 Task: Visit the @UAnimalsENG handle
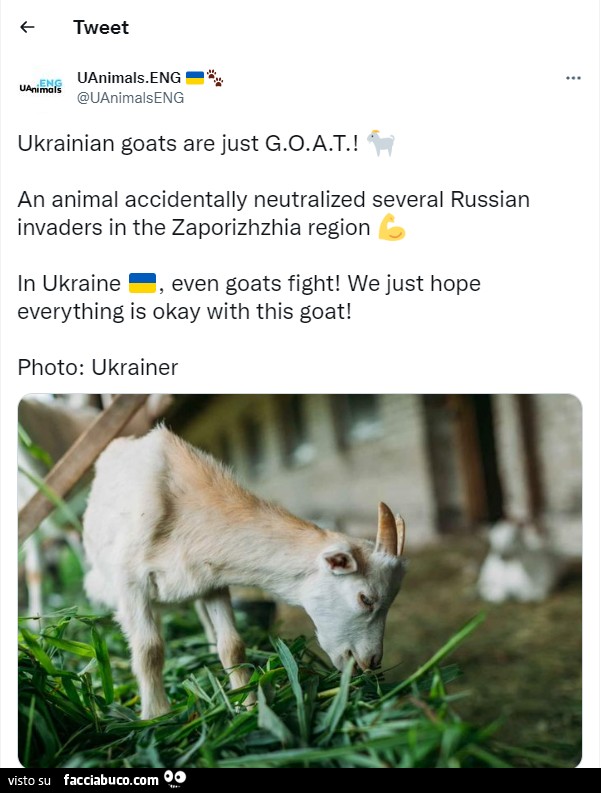pyautogui.click(x=130, y=97)
